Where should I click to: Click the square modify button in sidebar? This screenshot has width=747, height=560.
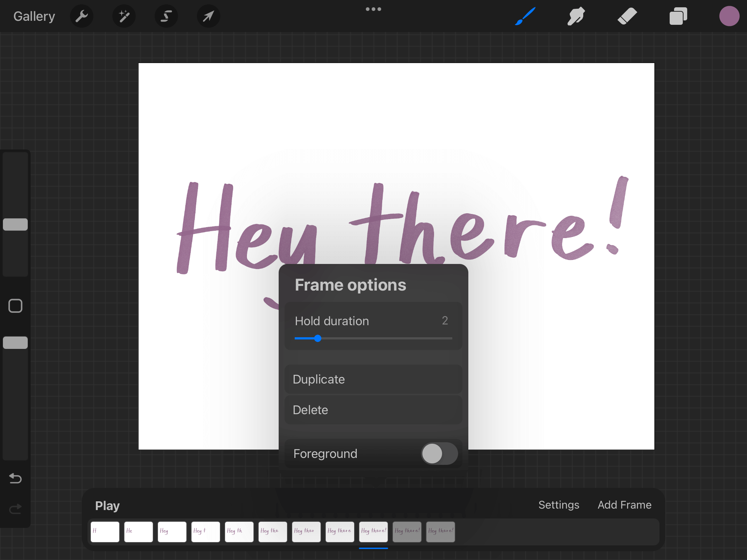coord(15,306)
